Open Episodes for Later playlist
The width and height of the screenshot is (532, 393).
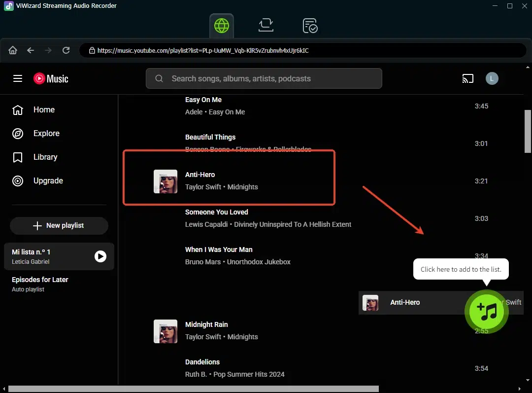click(x=40, y=284)
